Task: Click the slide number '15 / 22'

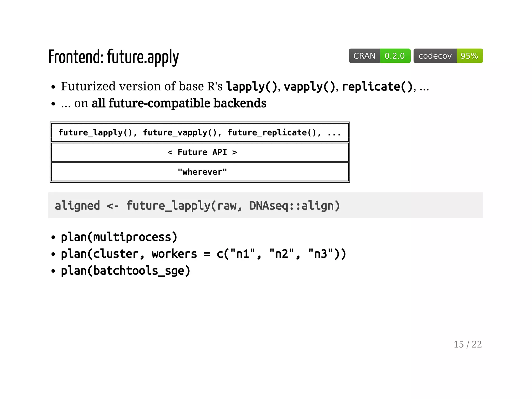Action: (x=468, y=344)
